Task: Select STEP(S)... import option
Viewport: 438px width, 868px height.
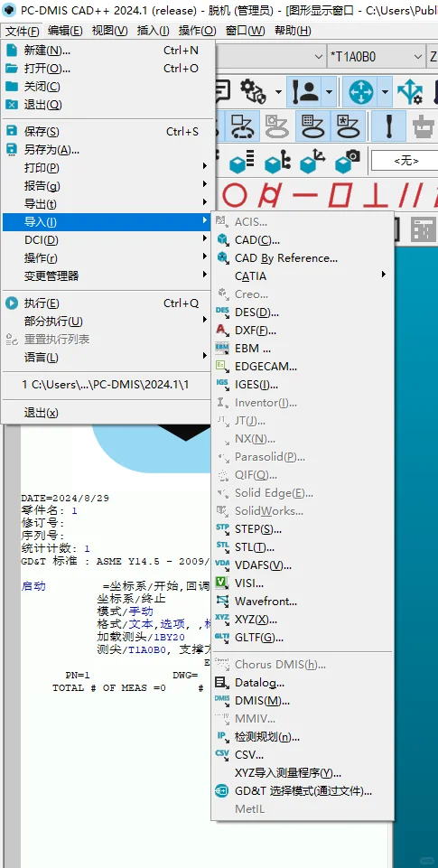Action: click(303, 529)
